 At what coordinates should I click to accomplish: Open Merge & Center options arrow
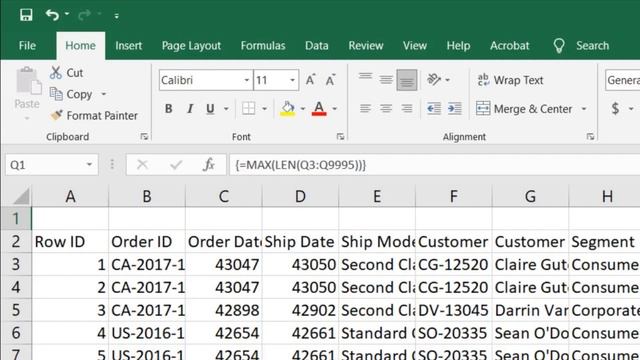(x=584, y=109)
